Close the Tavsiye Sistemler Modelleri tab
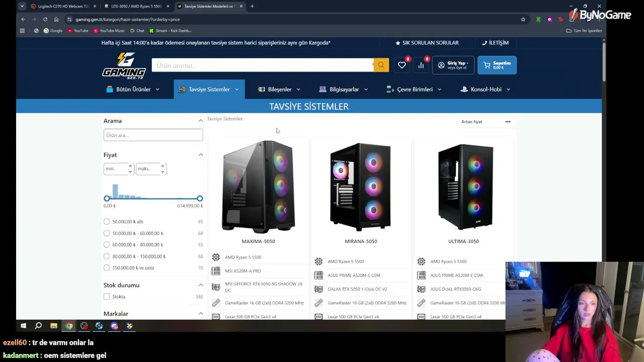 pyautogui.click(x=241, y=7)
